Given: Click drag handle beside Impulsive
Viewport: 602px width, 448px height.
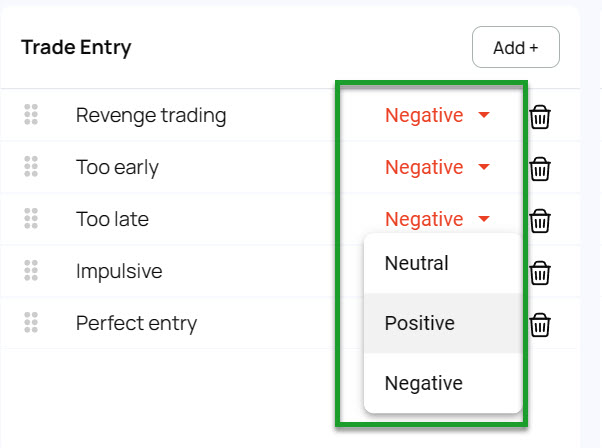Looking at the screenshot, I should 31,271.
